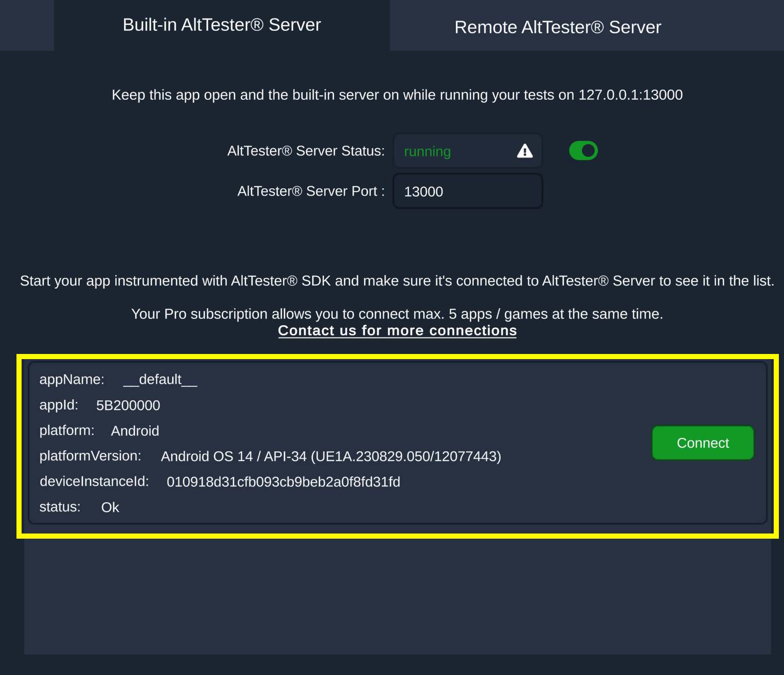This screenshot has height=675, width=784.
Task: Open the Remote AltTester® Server tab
Action: [558, 27]
